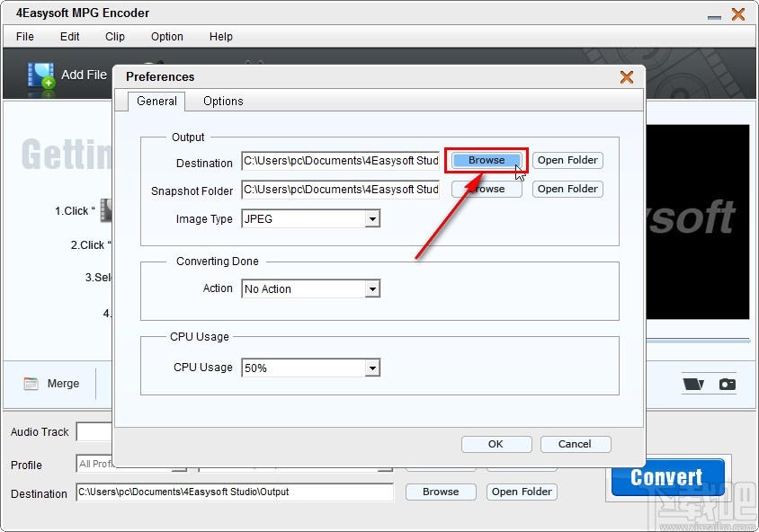Close the 4Easysoft MPG Encoder main window

(x=738, y=14)
